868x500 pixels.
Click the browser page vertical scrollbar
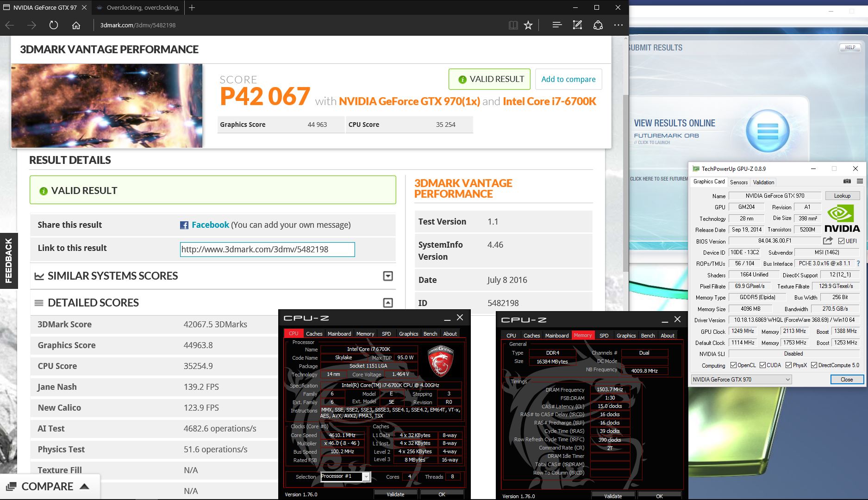625,183
